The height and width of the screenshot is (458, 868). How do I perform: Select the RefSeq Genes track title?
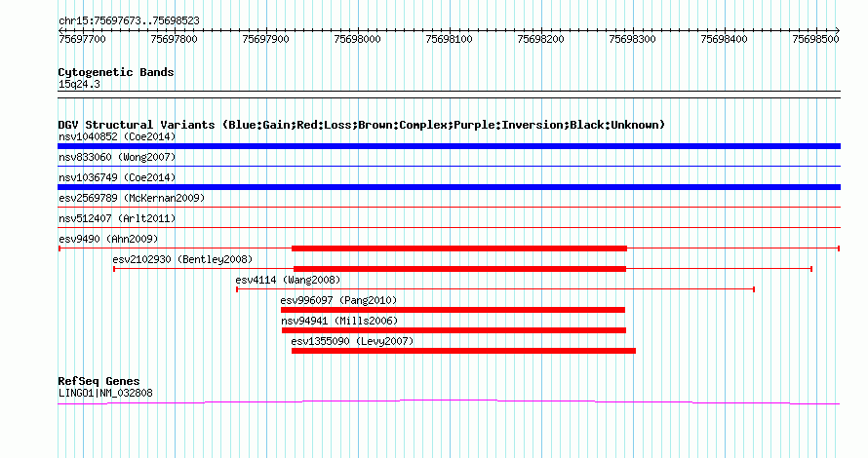(99, 381)
